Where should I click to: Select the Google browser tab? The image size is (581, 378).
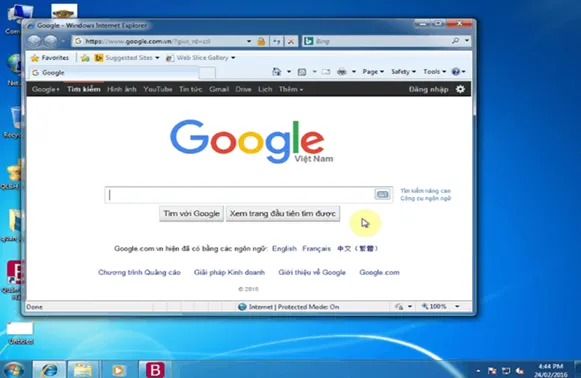pos(114,73)
